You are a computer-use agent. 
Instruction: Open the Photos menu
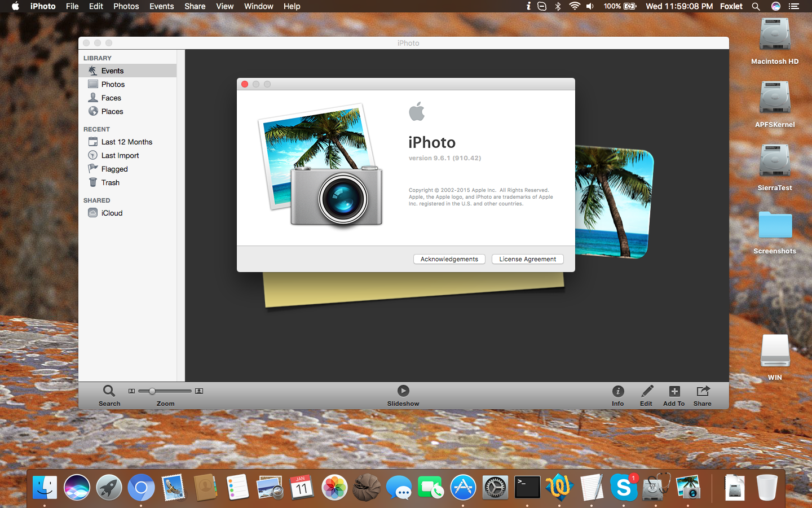click(126, 6)
